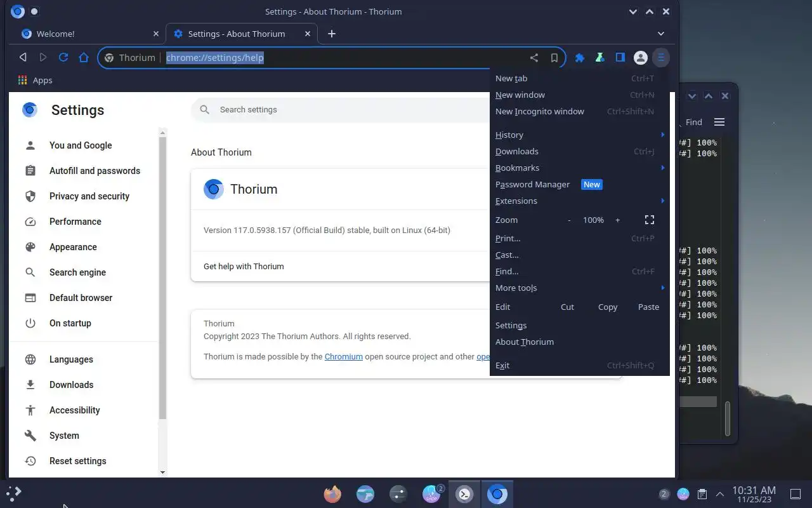Click the settings sidebar scrollbar

(x=162, y=278)
